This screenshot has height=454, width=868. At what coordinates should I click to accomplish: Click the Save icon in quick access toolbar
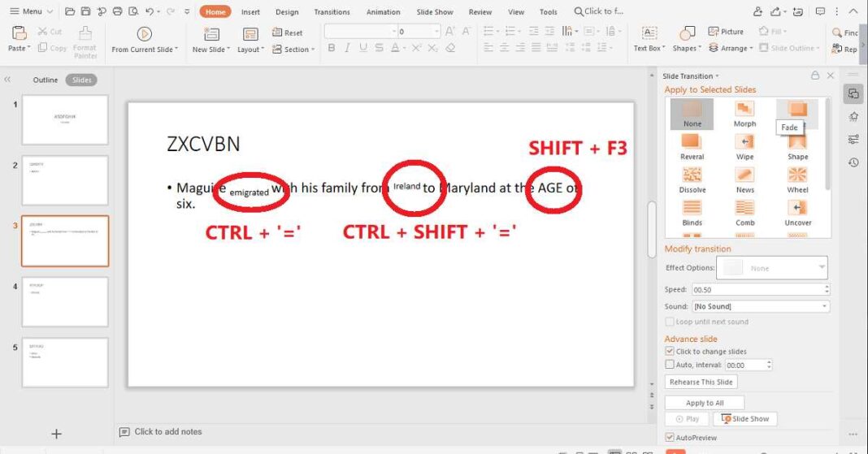click(85, 11)
